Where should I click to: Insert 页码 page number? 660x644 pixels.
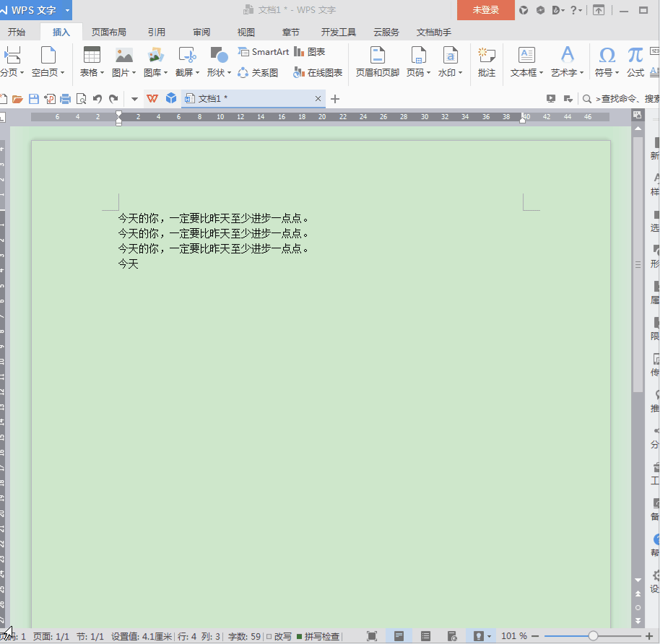(x=418, y=62)
